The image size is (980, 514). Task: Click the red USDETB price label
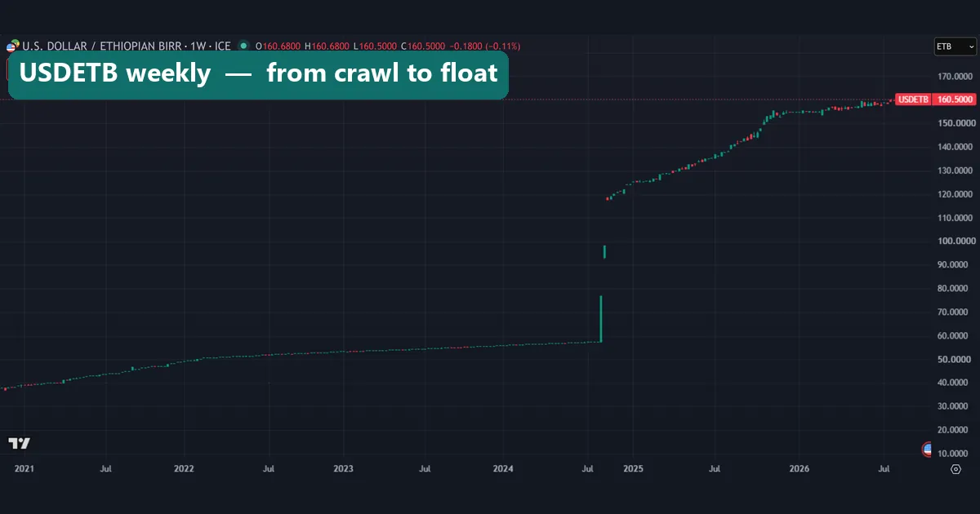click(x=913, y=100)
